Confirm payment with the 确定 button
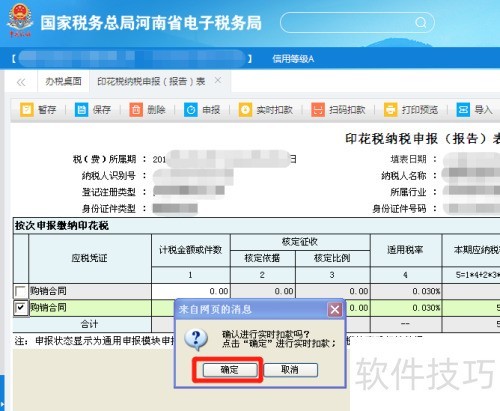500x411 pixels. [x=230, y=370]
